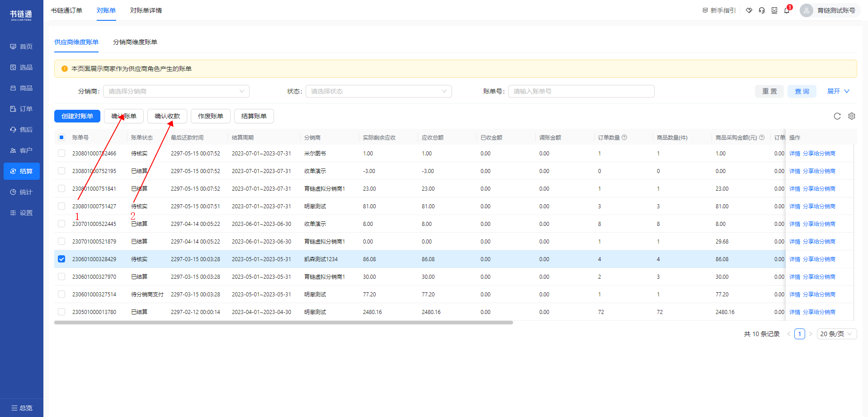Screen dimensions: 868x417
Task: Click the 查询 search button
Action: (802, 91)
